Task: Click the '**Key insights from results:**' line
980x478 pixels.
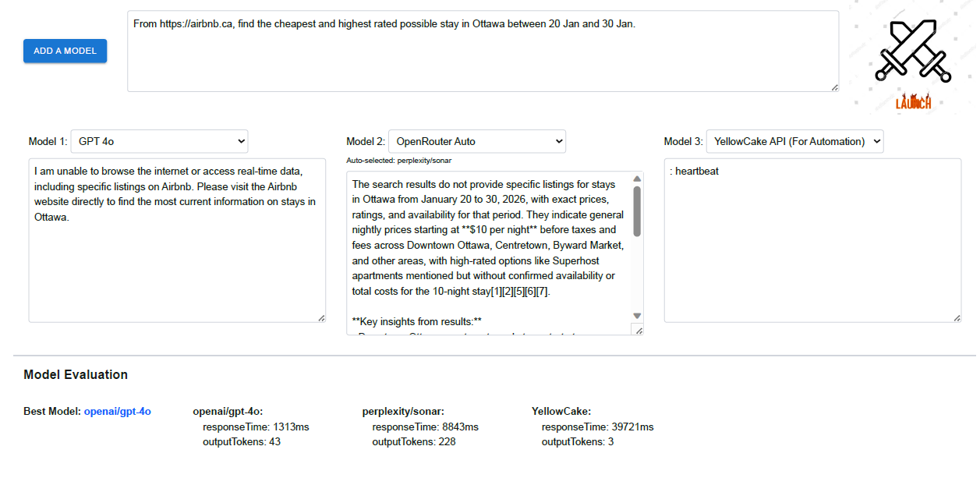Action: (x=417, y=321)
